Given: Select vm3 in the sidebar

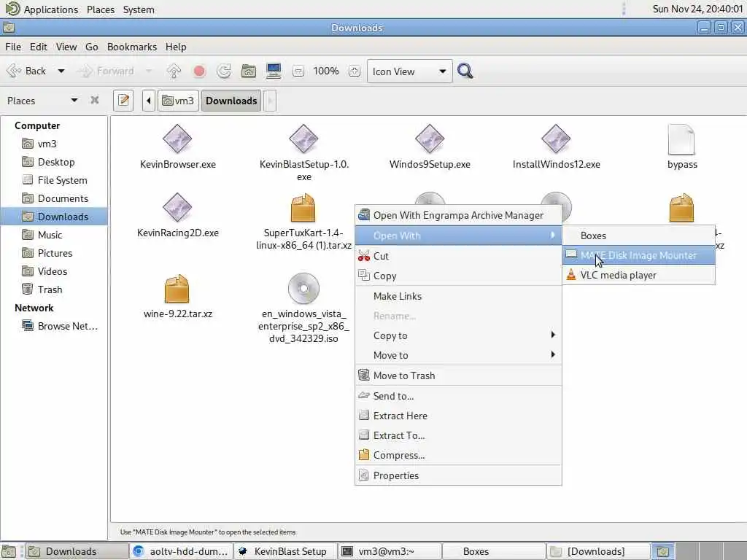Looking at the screenshot, I should [54, 144].
